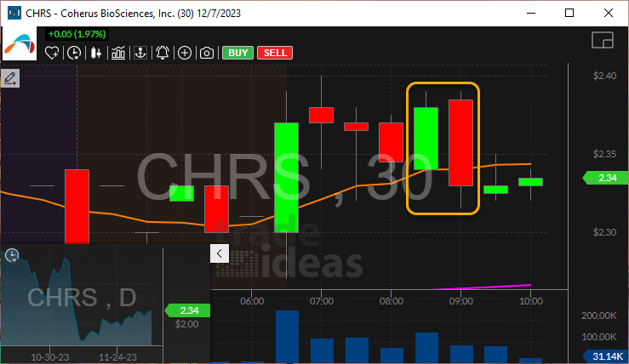Click the 09:00 time axis label
This screenshot has height=364, width=629.
(461, 301)
